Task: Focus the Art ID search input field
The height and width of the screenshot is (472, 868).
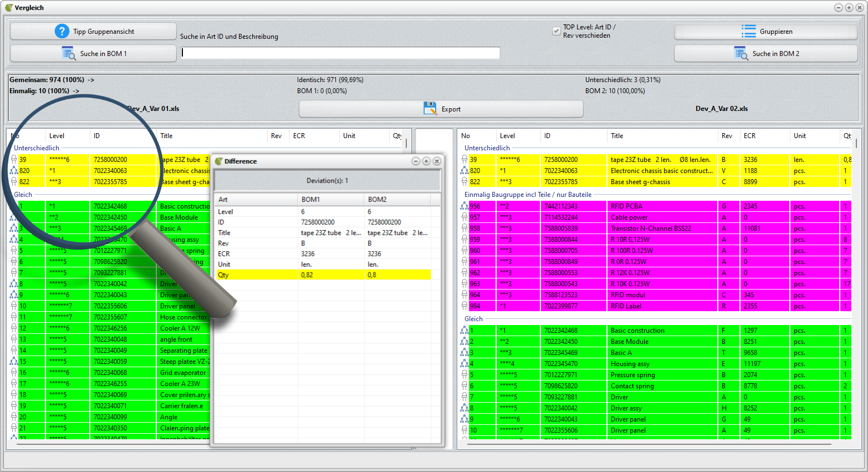Action: pos(340,53)
